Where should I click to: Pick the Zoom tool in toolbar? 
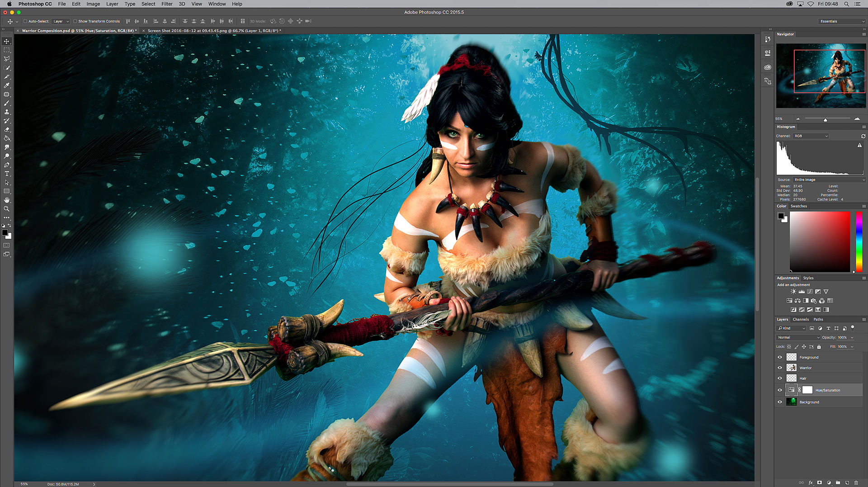7,209
